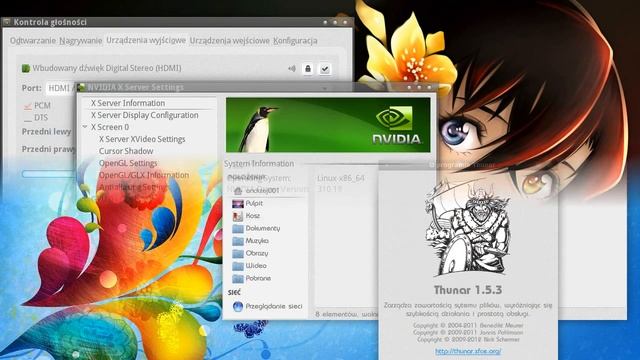Screen dimensions: 640x360
Task: Click the System Information heading text
Action: point(259,163)
